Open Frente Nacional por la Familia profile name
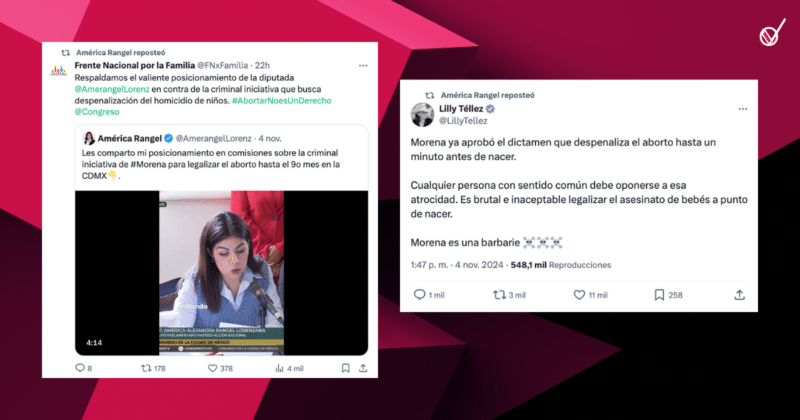The width and height of the screenshot is (800, 420). pos(135,65)
